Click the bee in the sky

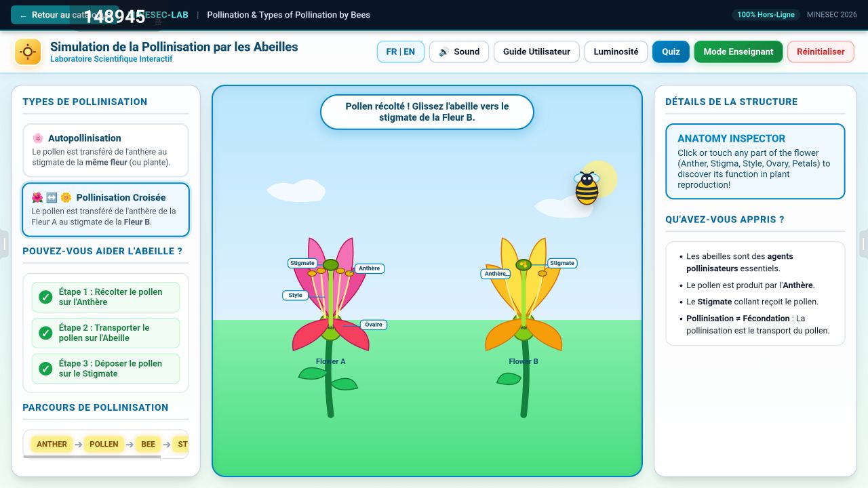coord(587,188)
